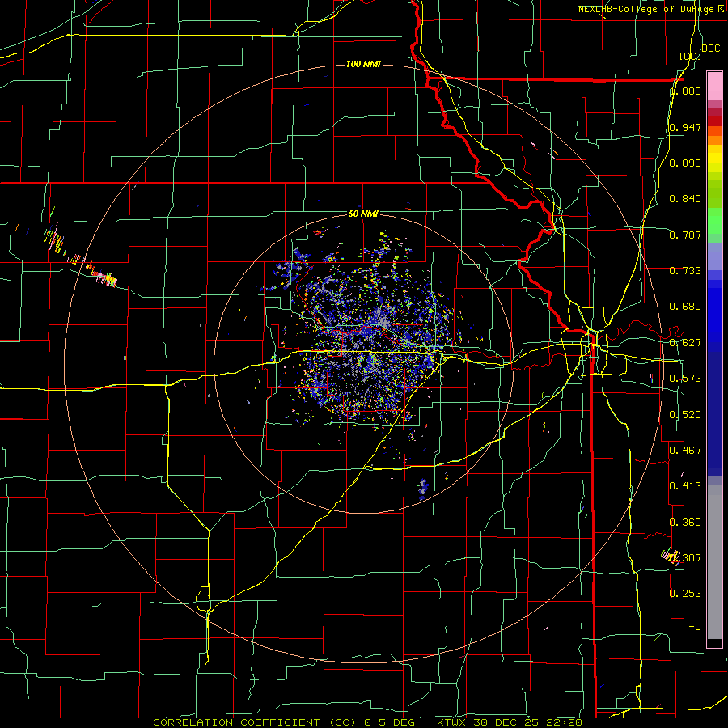Screen dimensions: 728x728
Task: Click the 100 NMI range ring label
Action: click(363, 64)
